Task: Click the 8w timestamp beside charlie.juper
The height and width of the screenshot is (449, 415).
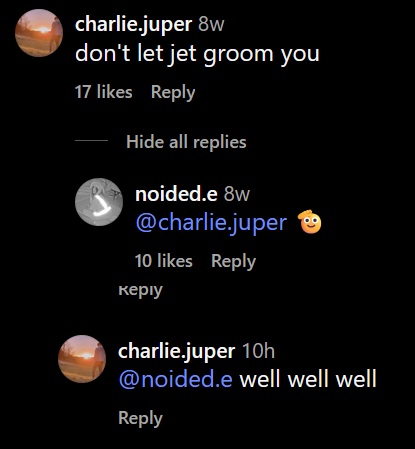Action: pos(211,25)
